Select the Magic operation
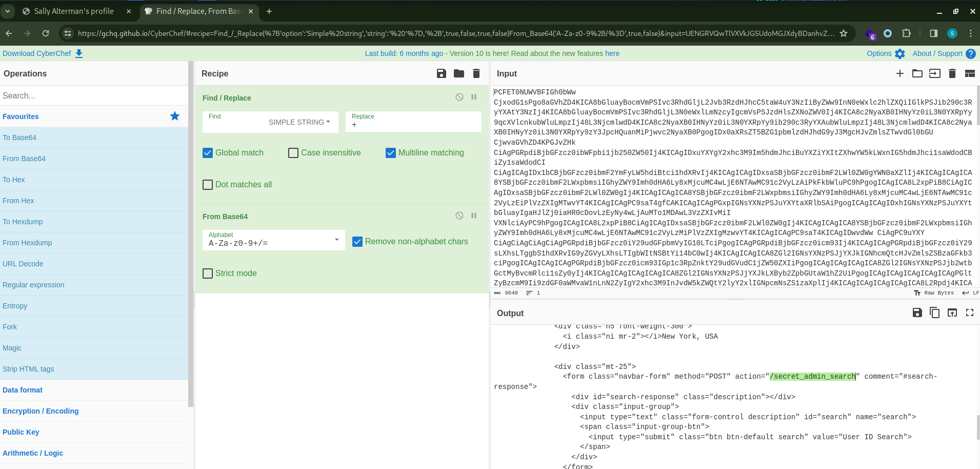980x469 pixels. coord(94,348)
